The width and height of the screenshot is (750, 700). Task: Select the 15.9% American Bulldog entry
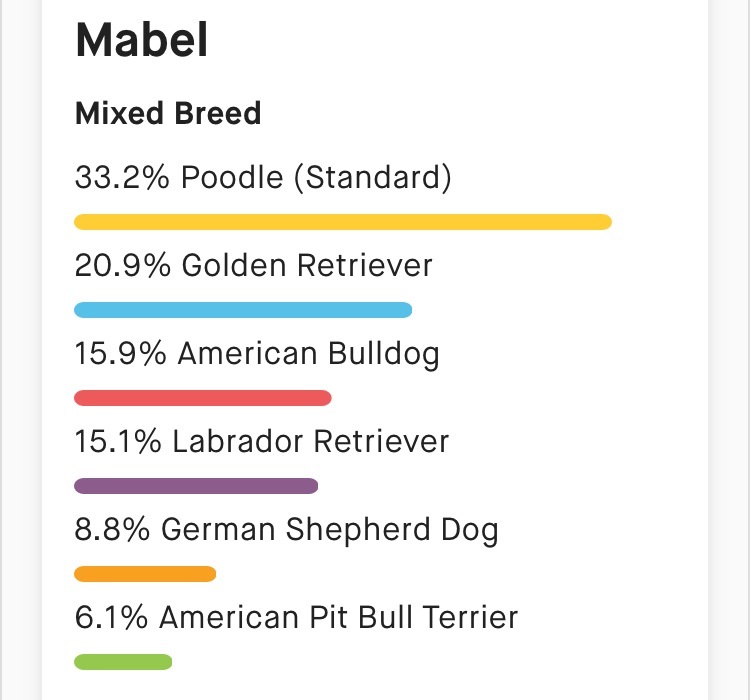(x=257, y=354)
